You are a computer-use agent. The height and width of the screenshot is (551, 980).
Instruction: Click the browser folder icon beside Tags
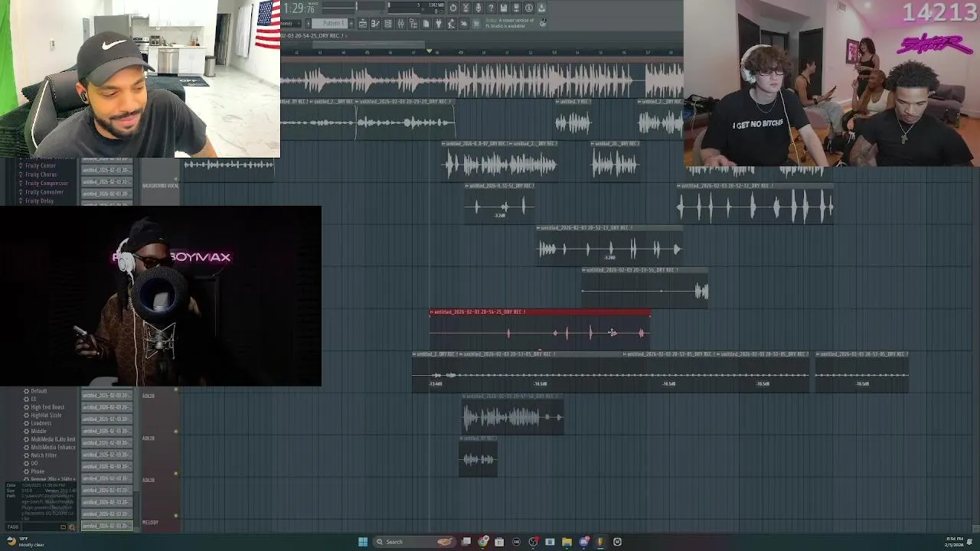pyautogui.click(x=64, y=527)
